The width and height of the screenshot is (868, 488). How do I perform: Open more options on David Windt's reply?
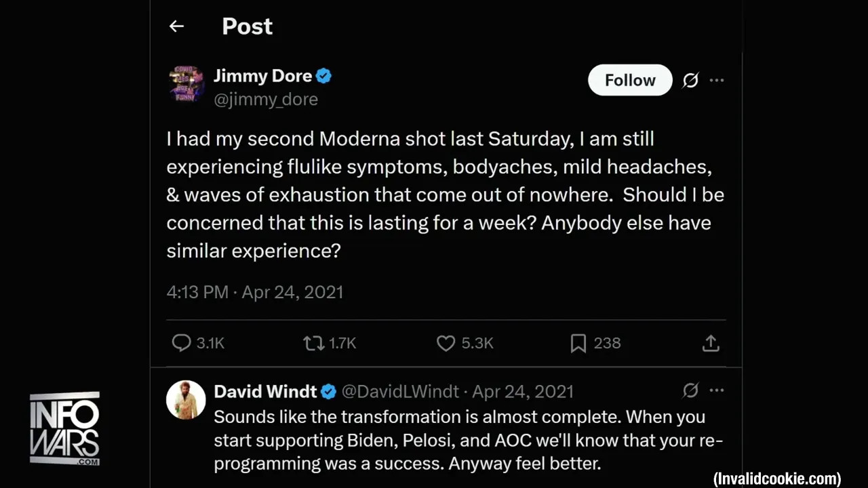coord(717,390)
